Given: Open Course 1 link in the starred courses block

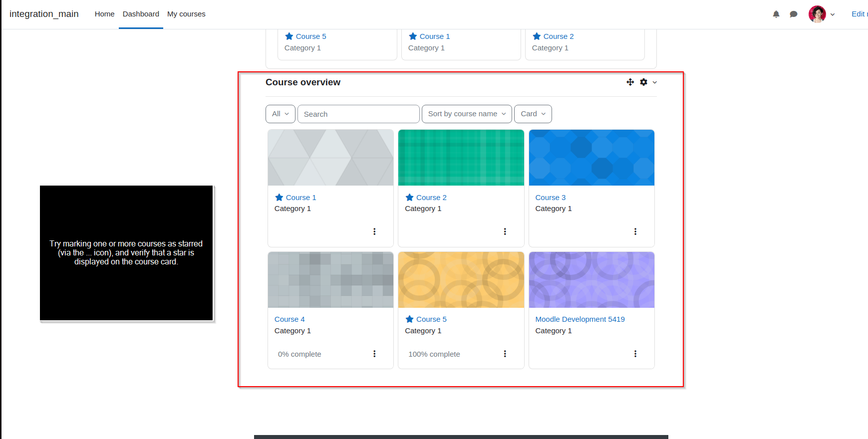Looking at the screenshot, I should 435,36.
